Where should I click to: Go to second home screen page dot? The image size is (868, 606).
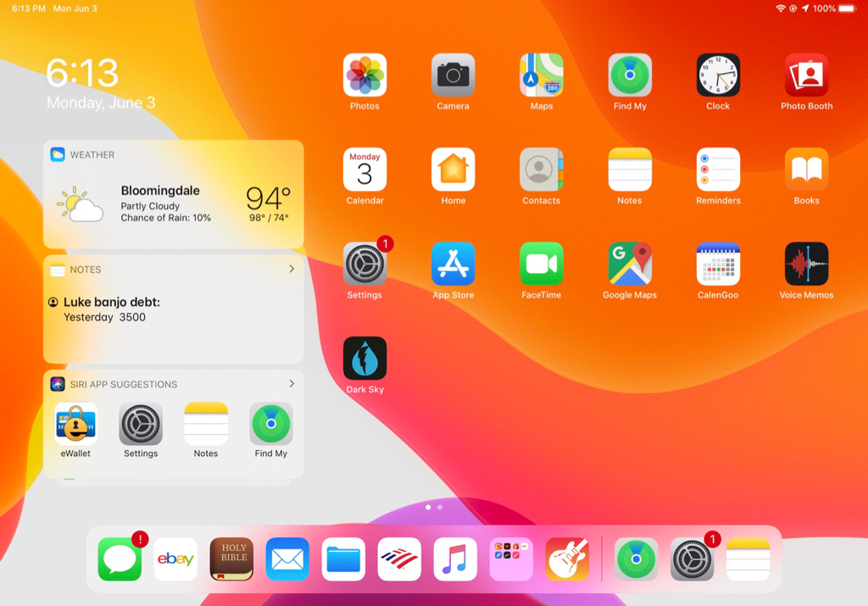tap(440, 507)
